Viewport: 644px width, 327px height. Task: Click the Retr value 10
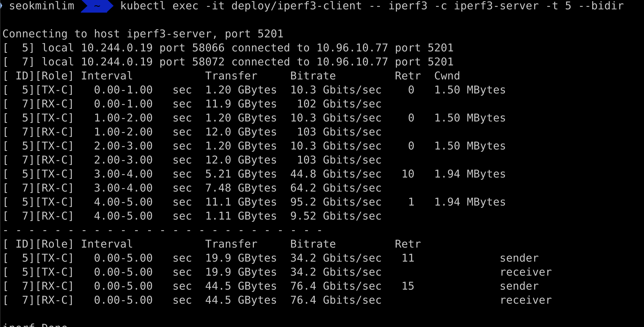point(408,174)
